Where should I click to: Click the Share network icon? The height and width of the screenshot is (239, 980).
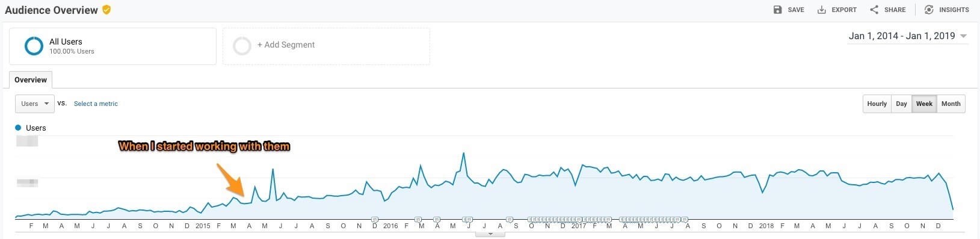[x=874, y=10]
